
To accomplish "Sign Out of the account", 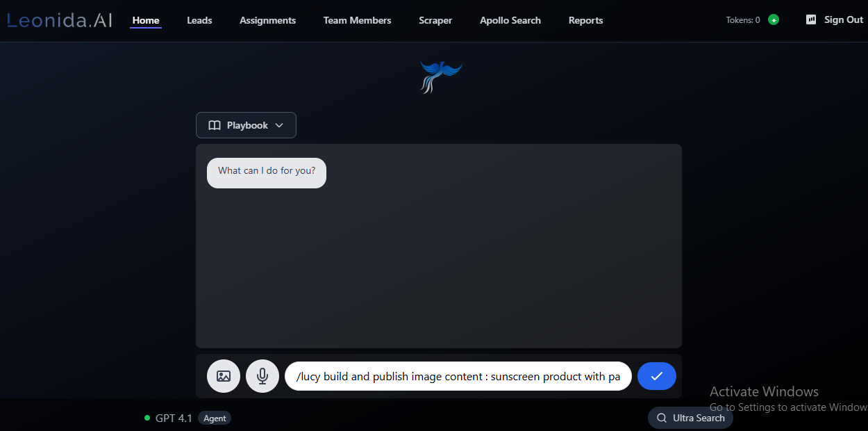I will point(844,19).
